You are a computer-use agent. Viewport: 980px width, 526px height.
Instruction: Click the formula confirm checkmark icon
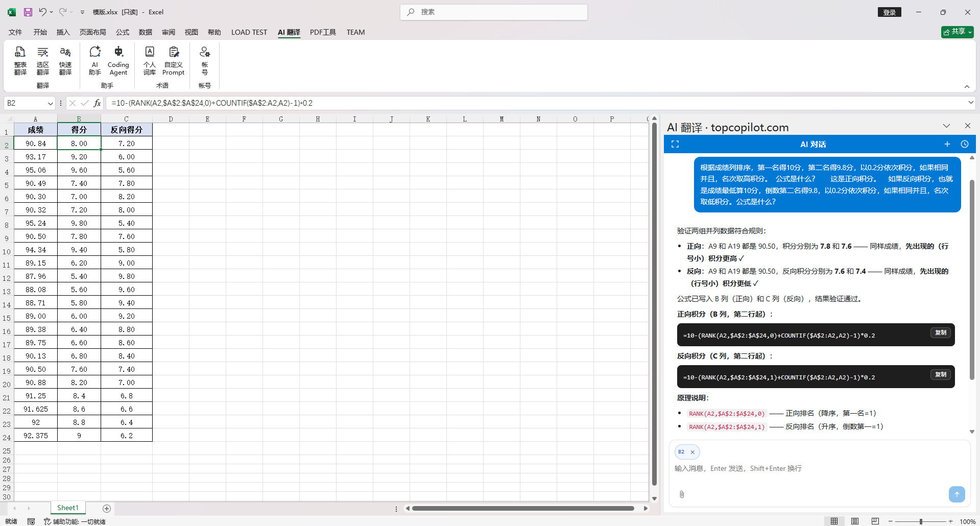(x=85, y=103)
